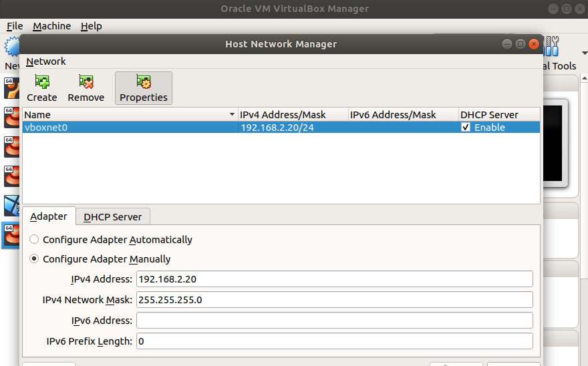The height and width of the screenshot is (366, 588).
Task: Select Configure Adapter Manually
Action: [35, 259]
